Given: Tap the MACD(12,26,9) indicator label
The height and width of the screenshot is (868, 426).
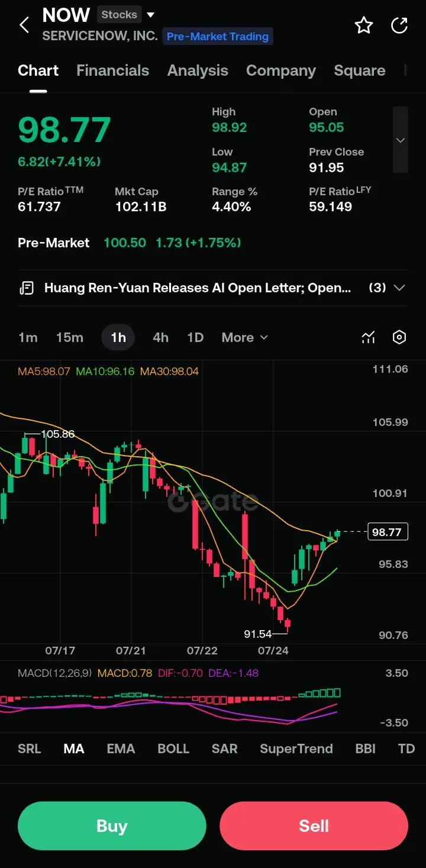Looking at the screenshot, I should 56,673.
